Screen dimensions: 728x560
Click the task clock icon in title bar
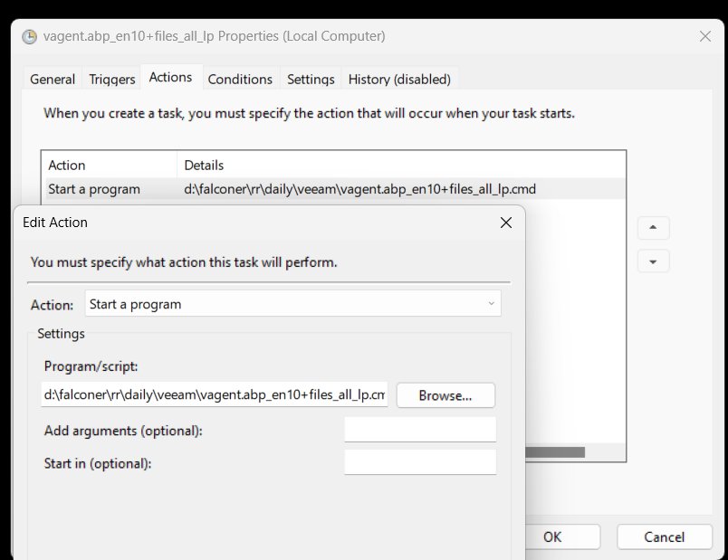[x=29, y=37]
